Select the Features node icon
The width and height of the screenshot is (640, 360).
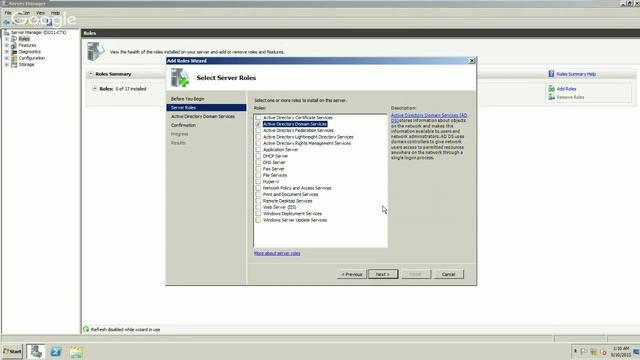coord(14,45)
